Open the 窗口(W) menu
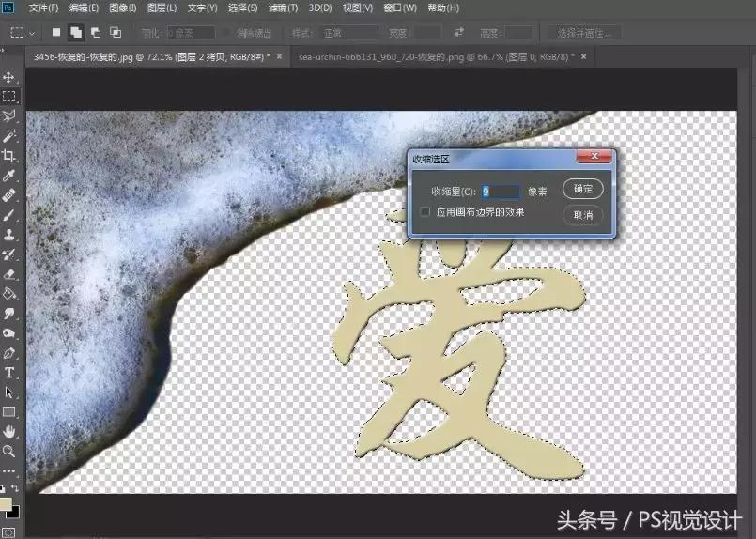The image size is (756, 539). click(400, 8)
